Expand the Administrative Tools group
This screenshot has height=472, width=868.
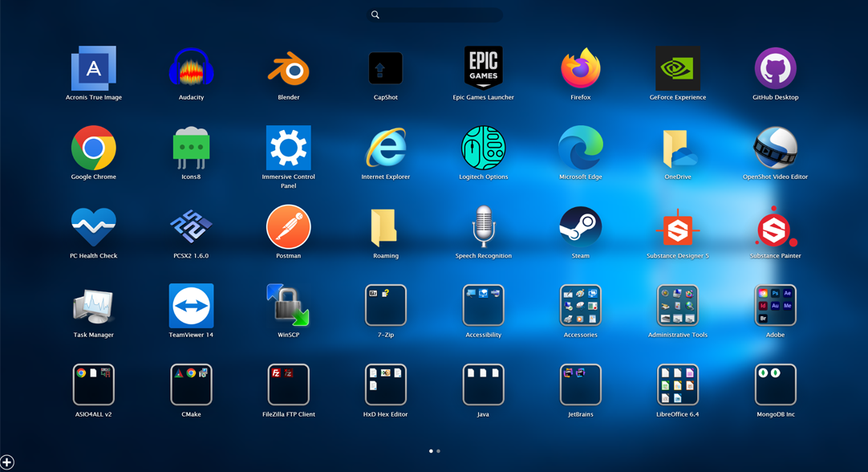tap(678, 305)
